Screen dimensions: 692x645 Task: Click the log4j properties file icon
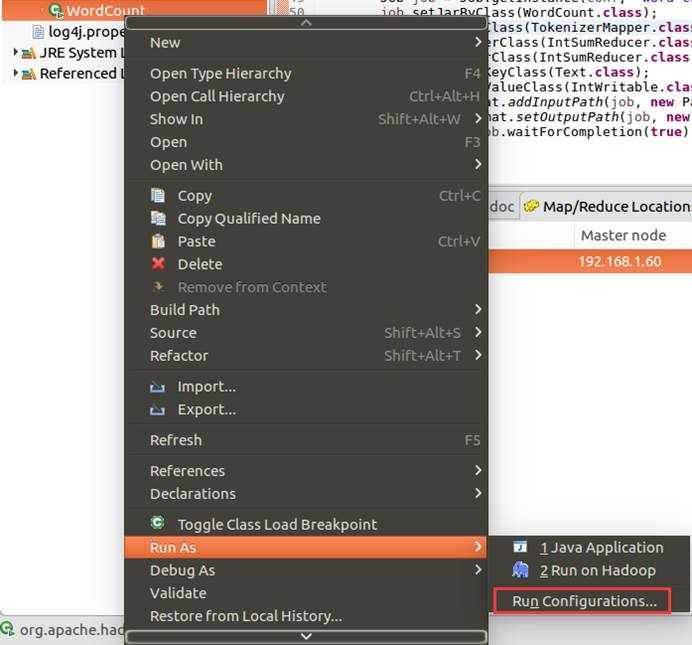click(38, 32)
